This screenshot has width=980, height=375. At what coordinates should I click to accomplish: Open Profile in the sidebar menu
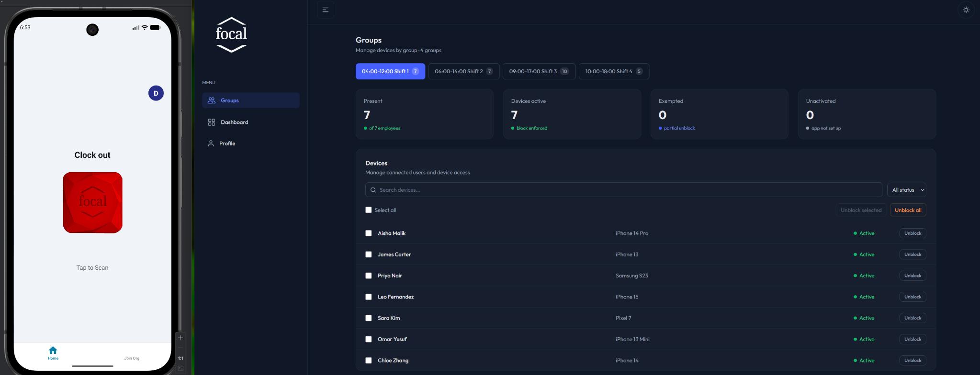[251, 143]
